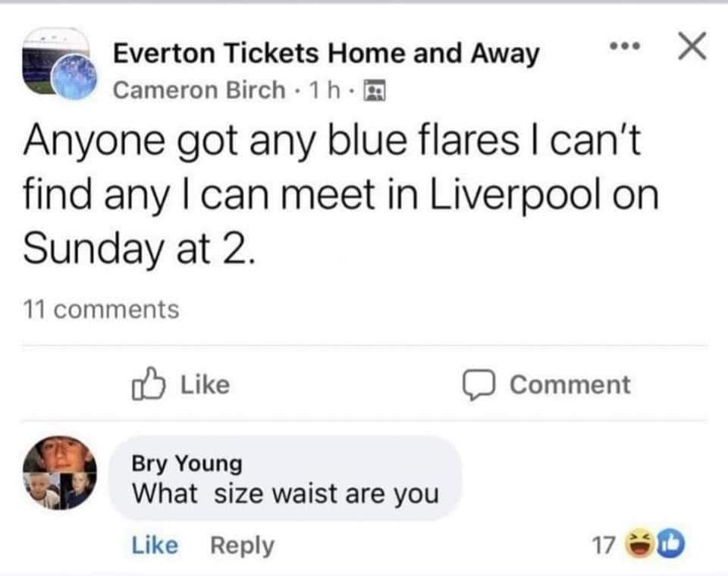This screenshot has width=728, height=576.
Task: Click the blue thumbs-up reaction icon
Action: point(672,544)
